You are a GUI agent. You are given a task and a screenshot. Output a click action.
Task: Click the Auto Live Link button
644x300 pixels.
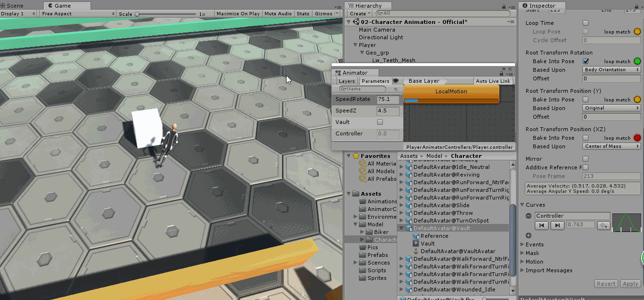(x=493, y=81)
